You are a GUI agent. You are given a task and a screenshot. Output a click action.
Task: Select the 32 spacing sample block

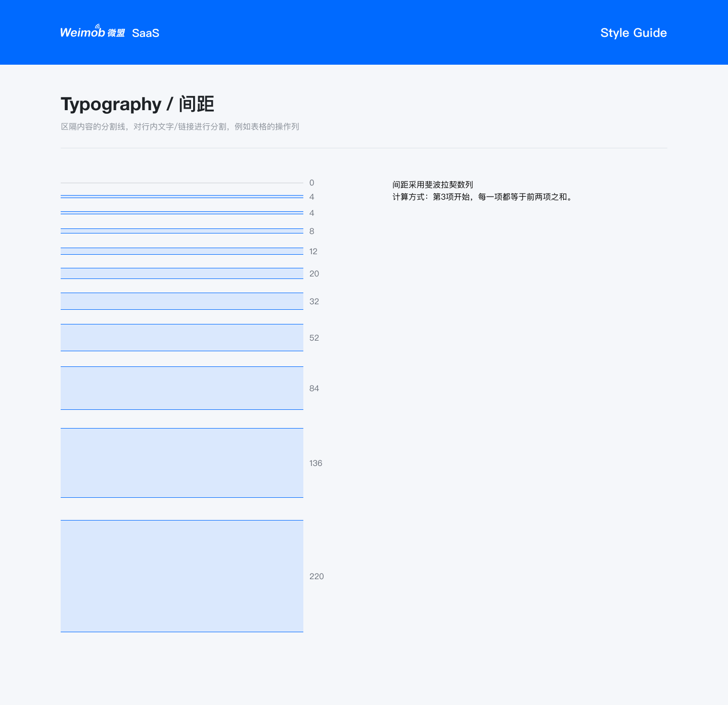click(x=182, y=301)
